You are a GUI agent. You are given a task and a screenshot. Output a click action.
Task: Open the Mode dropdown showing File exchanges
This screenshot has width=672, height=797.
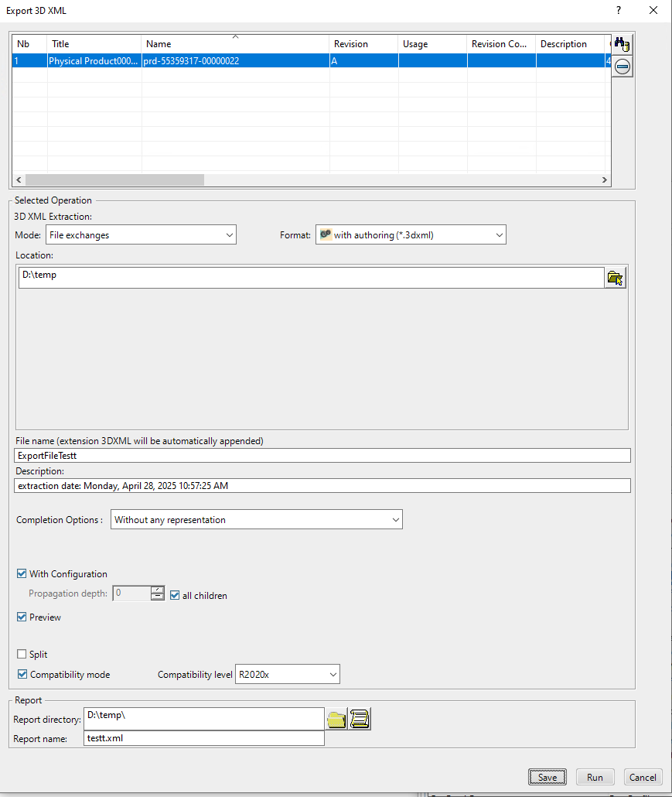point(229,234)
